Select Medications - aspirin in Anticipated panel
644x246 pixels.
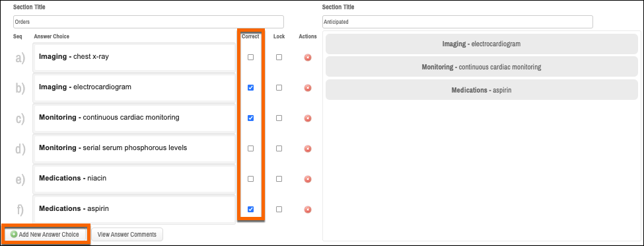click(482, 90)
